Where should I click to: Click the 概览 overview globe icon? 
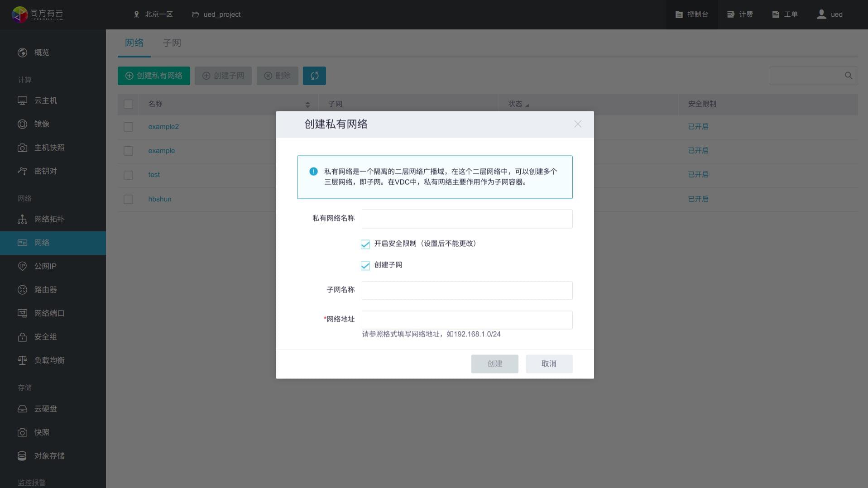click(22, 53)
